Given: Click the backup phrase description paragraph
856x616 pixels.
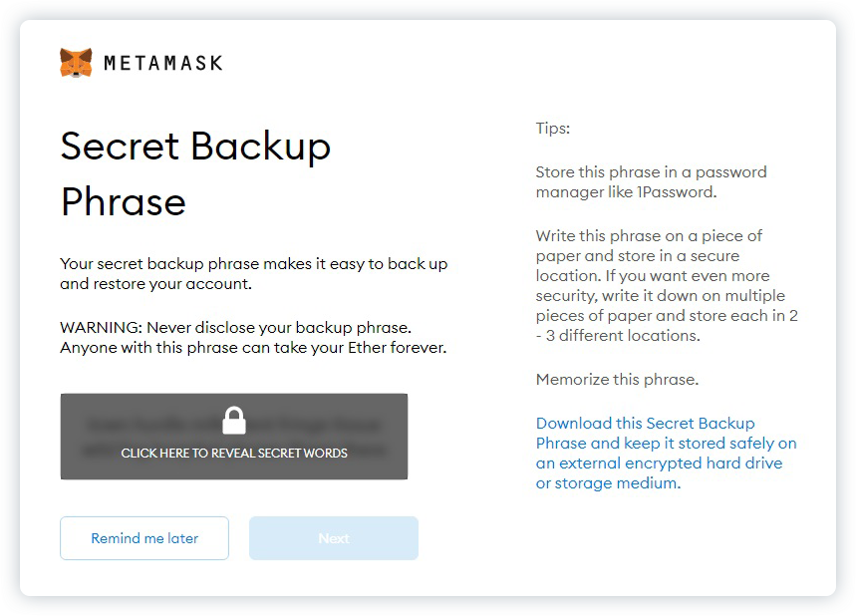Looking at the screenshot, I should [254, 273].
